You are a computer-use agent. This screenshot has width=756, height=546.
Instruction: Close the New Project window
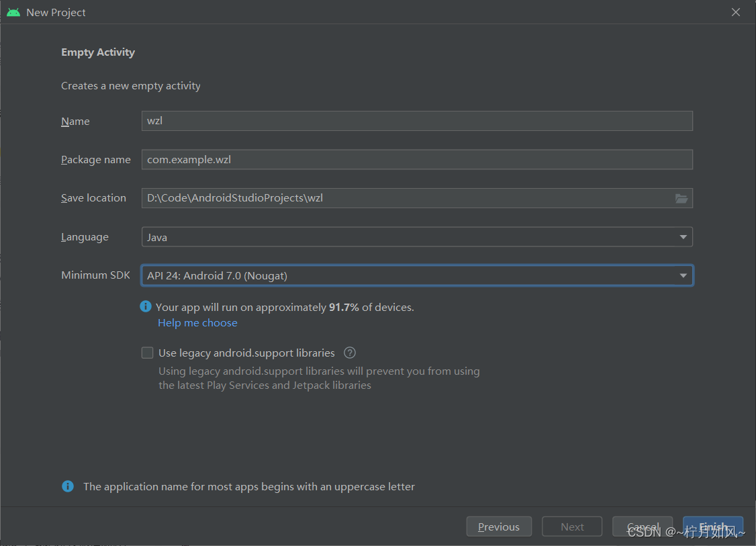(x=736, y=12)
